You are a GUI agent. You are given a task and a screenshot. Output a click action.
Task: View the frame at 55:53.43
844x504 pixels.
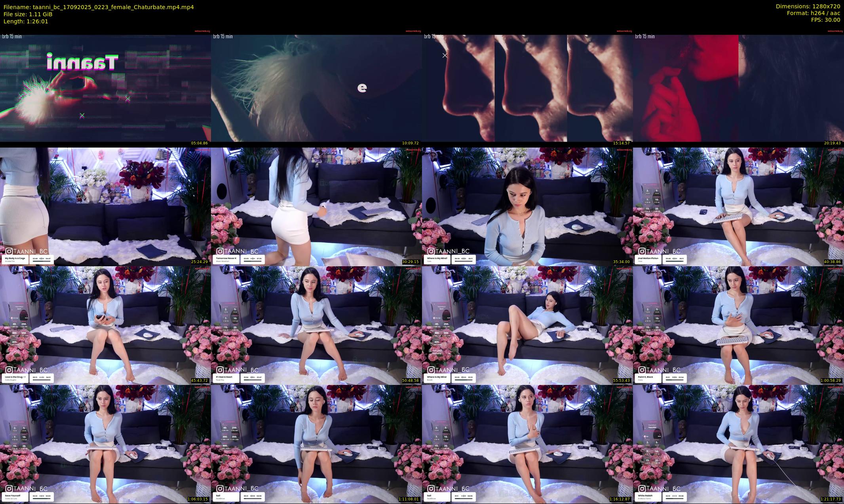pyautogui.click(x=527, y=325)
